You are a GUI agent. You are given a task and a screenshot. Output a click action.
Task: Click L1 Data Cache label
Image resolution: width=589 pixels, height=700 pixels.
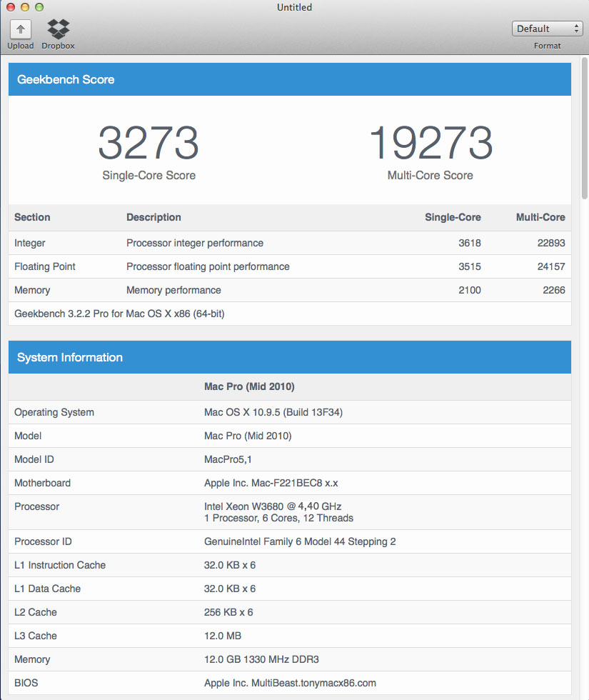[47, 589]
